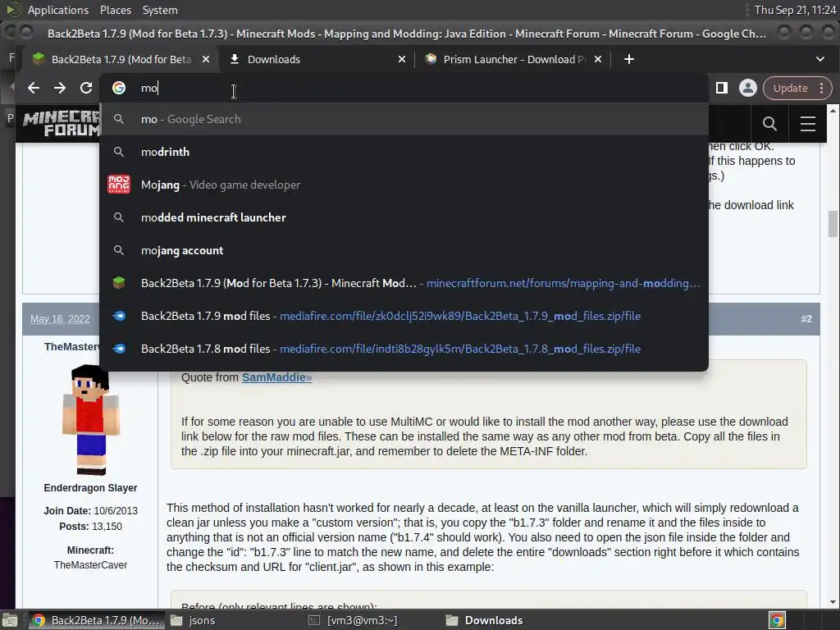Switch to the Back2Beta 1.7.9 tab
Viewport: 840px width, 630px height.
[121, 59]
